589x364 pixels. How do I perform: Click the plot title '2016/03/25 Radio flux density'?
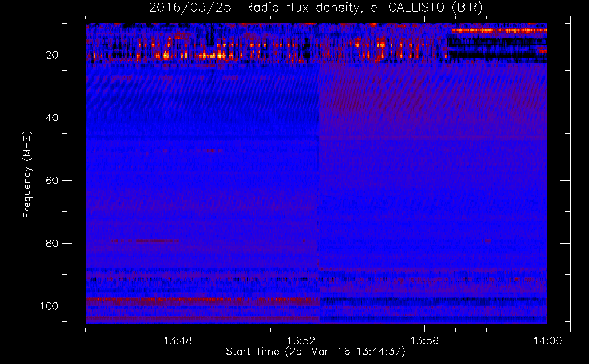point(254,8)
